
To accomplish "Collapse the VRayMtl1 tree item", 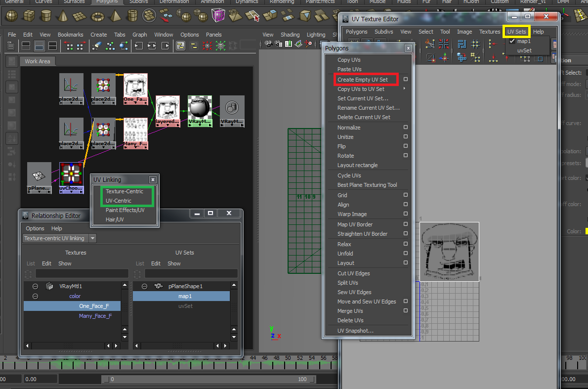I will (x=36, y=286).
